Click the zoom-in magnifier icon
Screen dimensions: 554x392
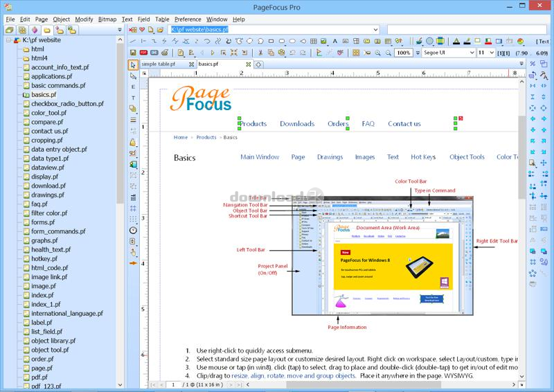[x=377, y=53]
